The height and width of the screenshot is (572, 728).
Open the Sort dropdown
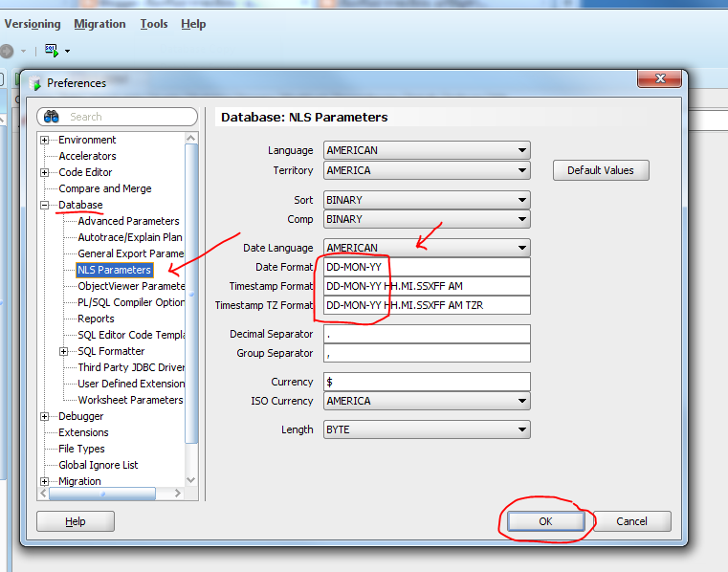click(427, 200)
